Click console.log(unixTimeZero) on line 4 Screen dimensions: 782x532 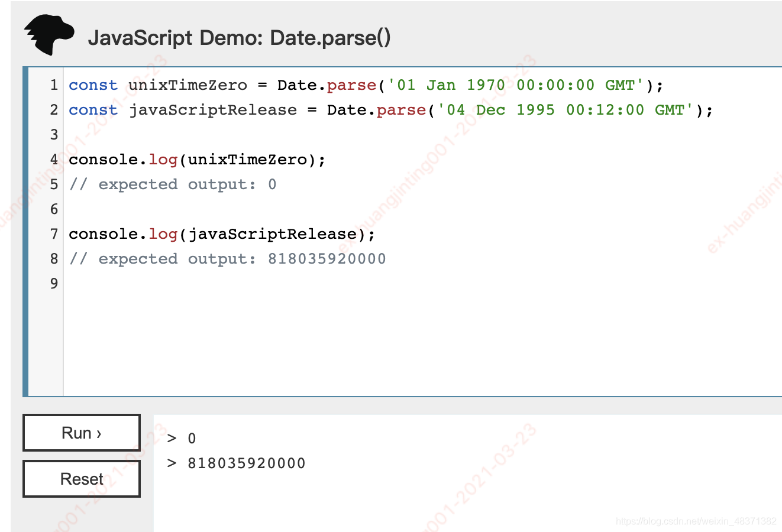(x=197, y=160)
